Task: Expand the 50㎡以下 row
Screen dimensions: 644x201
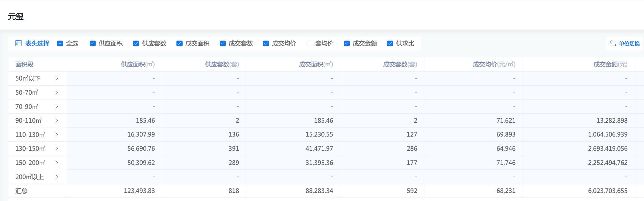Action: click(x=57, y=79)
